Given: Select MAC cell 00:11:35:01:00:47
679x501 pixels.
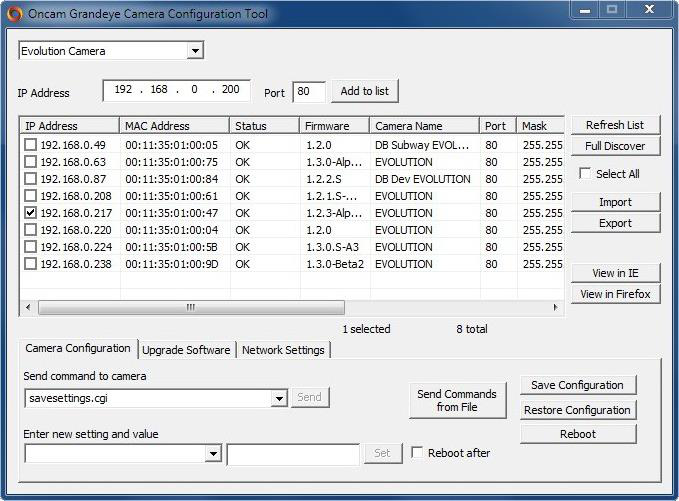Looking at the screenshot, I should pos(171,213).
